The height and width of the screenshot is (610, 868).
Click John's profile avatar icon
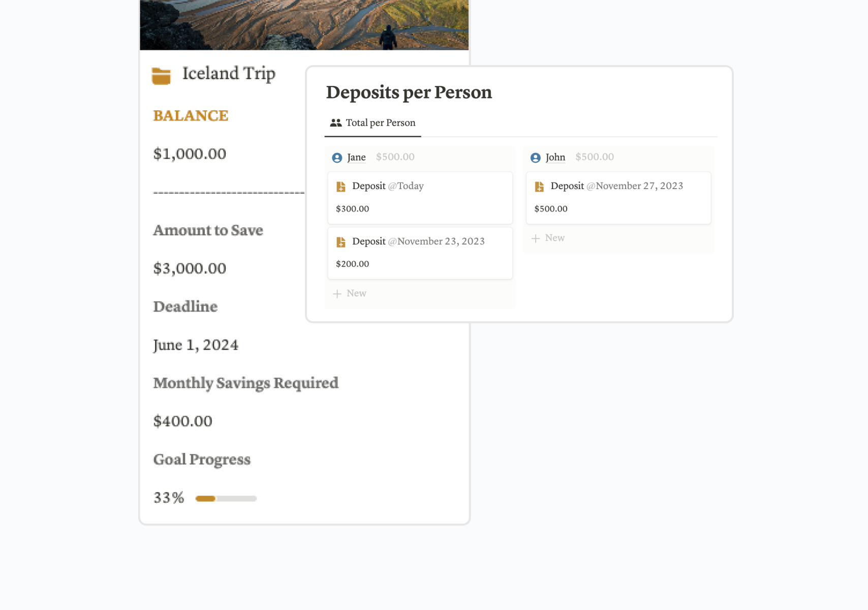[535, 158]
